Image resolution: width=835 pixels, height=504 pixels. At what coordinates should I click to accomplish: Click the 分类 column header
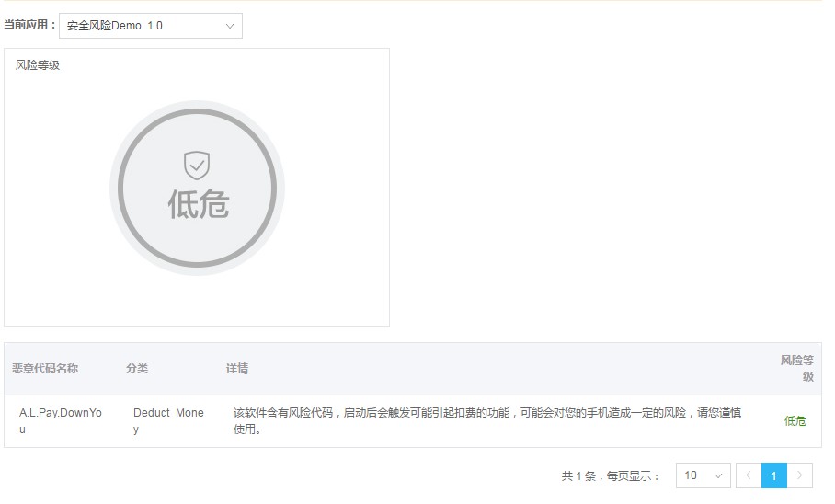(x=137, y=369)
